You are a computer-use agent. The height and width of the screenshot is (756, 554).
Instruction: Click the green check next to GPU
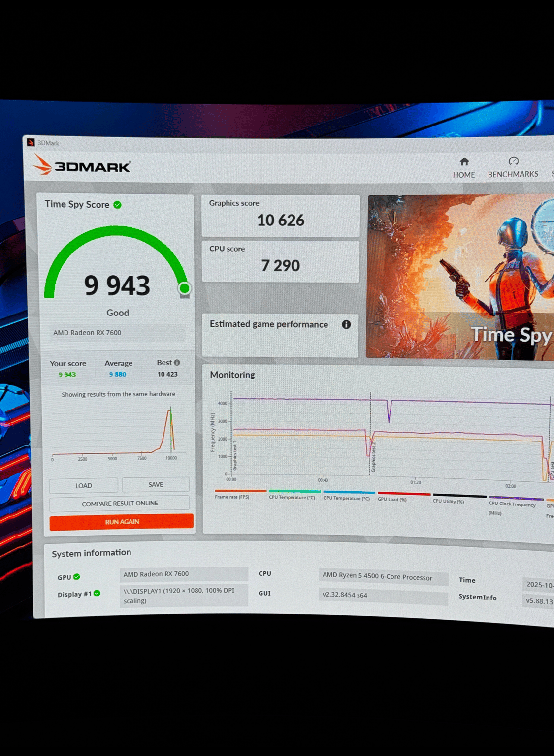(x=77, y=577)
